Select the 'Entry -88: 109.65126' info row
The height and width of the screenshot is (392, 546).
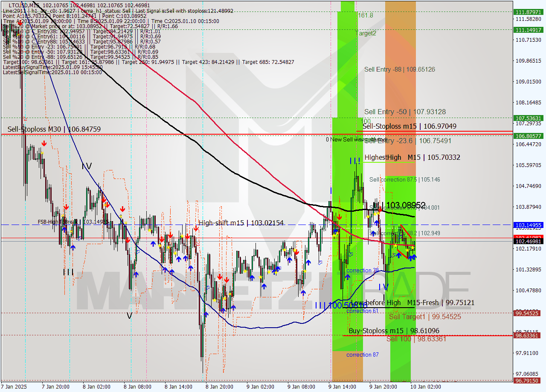(x=81, y=57)
